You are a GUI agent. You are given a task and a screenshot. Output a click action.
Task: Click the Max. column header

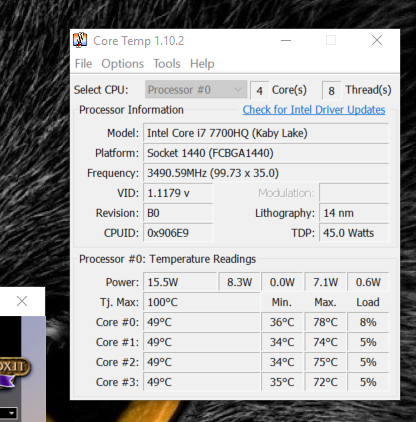325,302
